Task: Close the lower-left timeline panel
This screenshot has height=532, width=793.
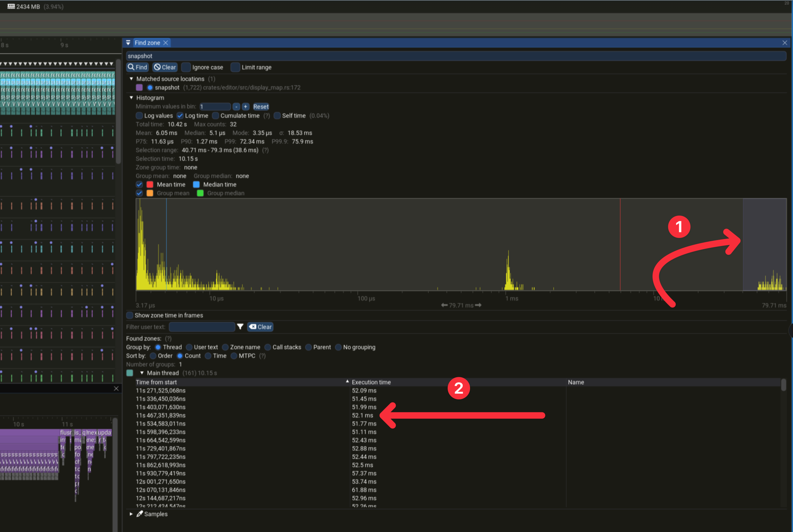Action: [116, 388]
